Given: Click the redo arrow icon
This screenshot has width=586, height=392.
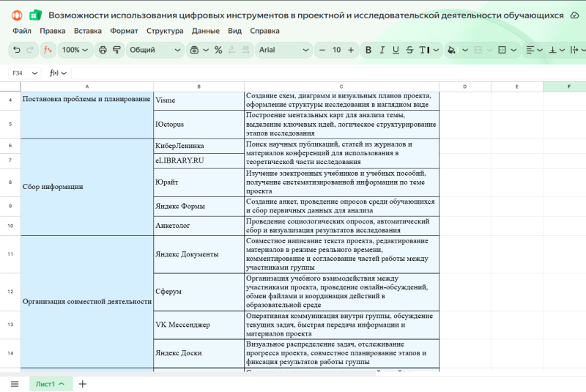Looking at the screenshot, I should (x=30, y=50).
